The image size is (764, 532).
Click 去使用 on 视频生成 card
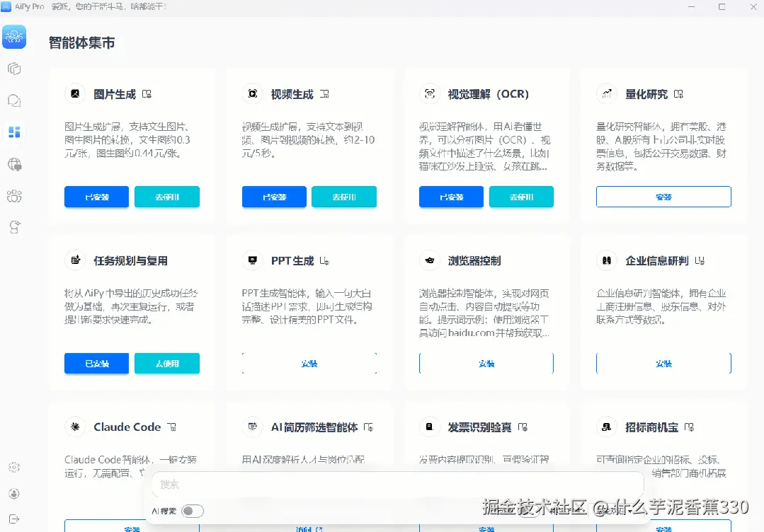tap(344, 197)
